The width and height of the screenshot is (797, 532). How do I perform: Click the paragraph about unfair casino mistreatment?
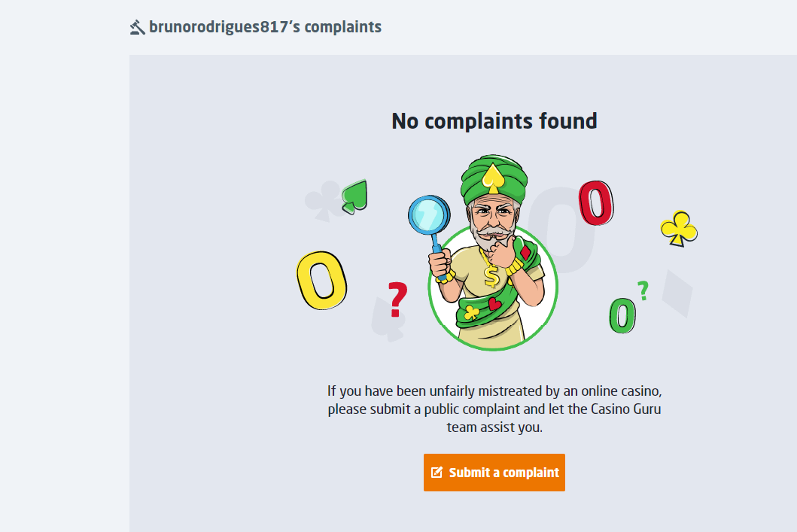tap(494, 409)
